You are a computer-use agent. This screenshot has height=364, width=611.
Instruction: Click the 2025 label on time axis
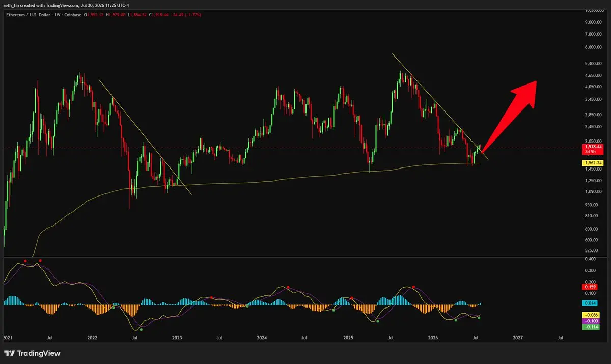coord(348,337)
